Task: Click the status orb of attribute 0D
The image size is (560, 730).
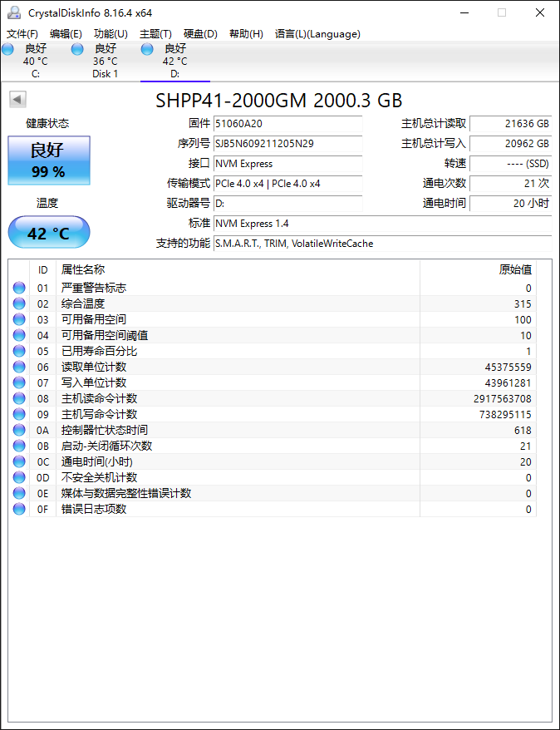Action: 19,478
